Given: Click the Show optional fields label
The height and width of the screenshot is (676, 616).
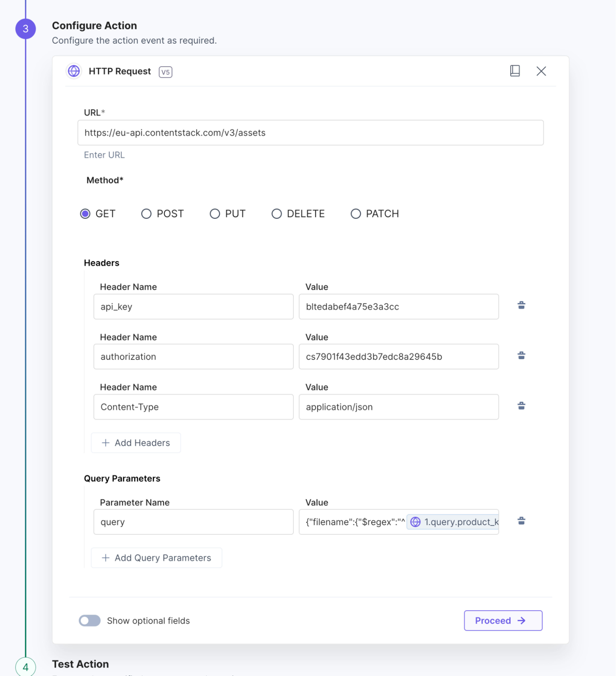Looking at the screenshot, I should click(x=149, y=621).
